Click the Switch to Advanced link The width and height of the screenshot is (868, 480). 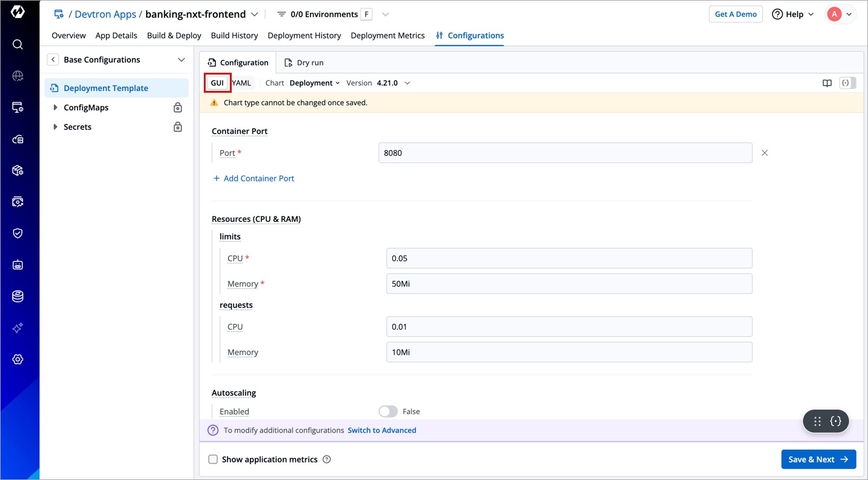(x=382, y=430)
